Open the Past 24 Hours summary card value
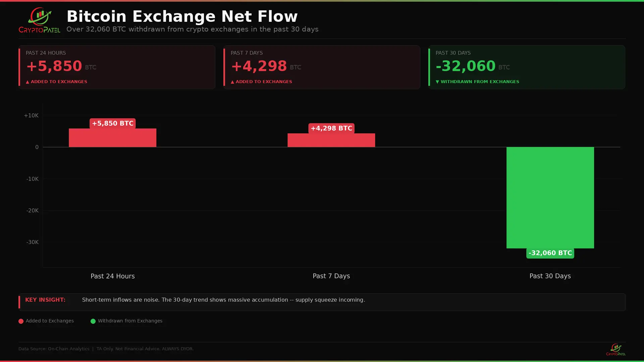 pos(54,66)
